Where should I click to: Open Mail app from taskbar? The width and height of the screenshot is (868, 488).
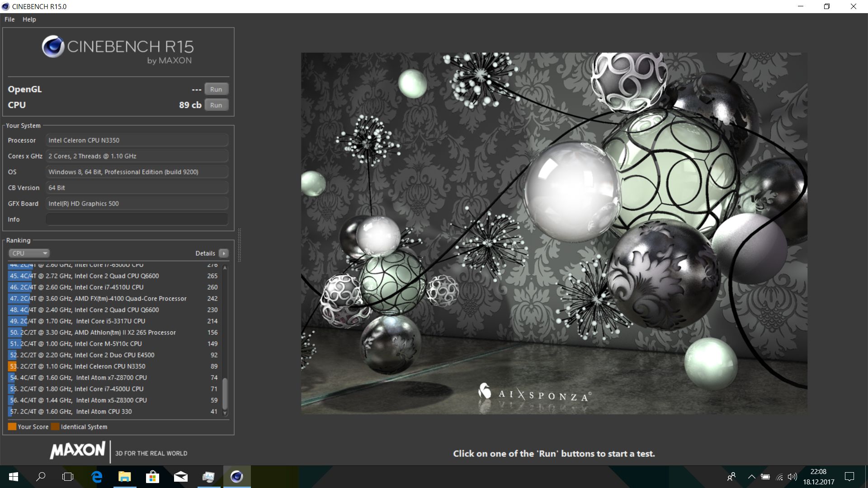[x=180, y=477]
